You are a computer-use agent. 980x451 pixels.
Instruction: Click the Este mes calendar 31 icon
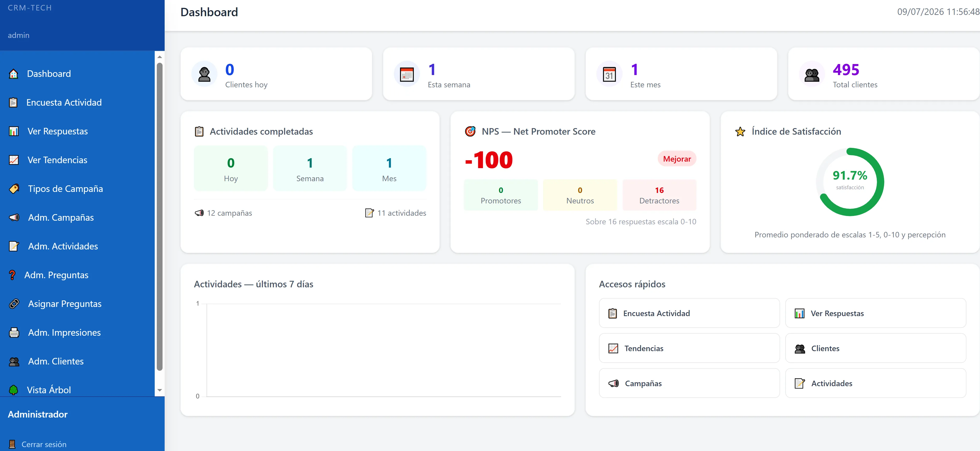tap(609, 74)
